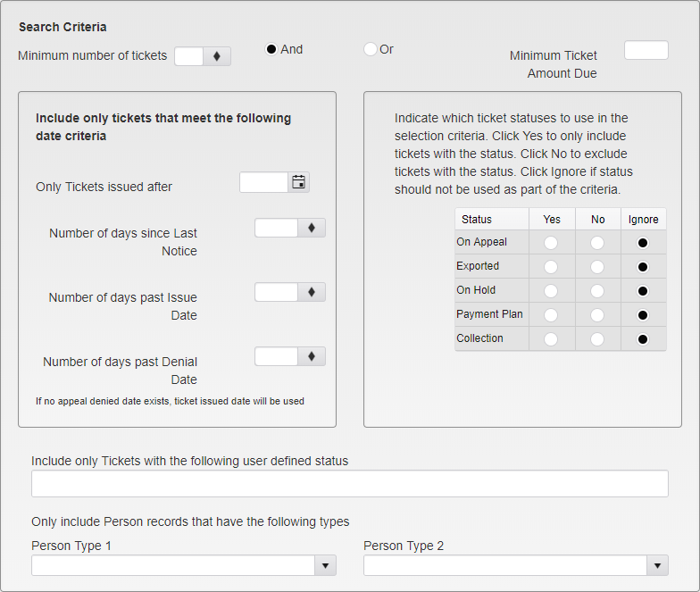This screenshot has width=700, height=592.
Task: Set On Appeal status to No
Action: (x=597, y=243)
